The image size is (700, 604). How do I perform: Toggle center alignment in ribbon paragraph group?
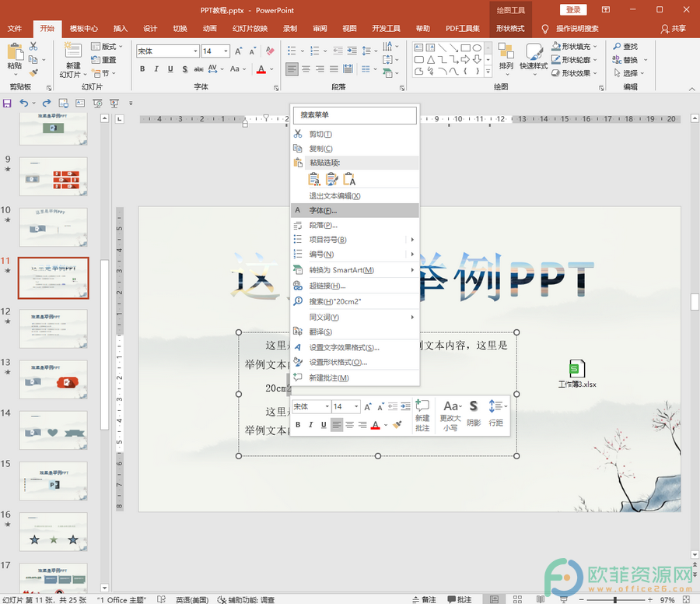pos(306,69)
